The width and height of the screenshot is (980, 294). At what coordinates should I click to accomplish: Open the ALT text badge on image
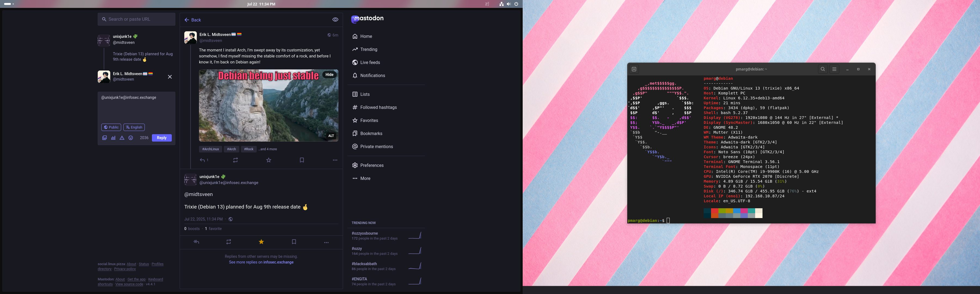pyautogui.click(x=331, y=136)
